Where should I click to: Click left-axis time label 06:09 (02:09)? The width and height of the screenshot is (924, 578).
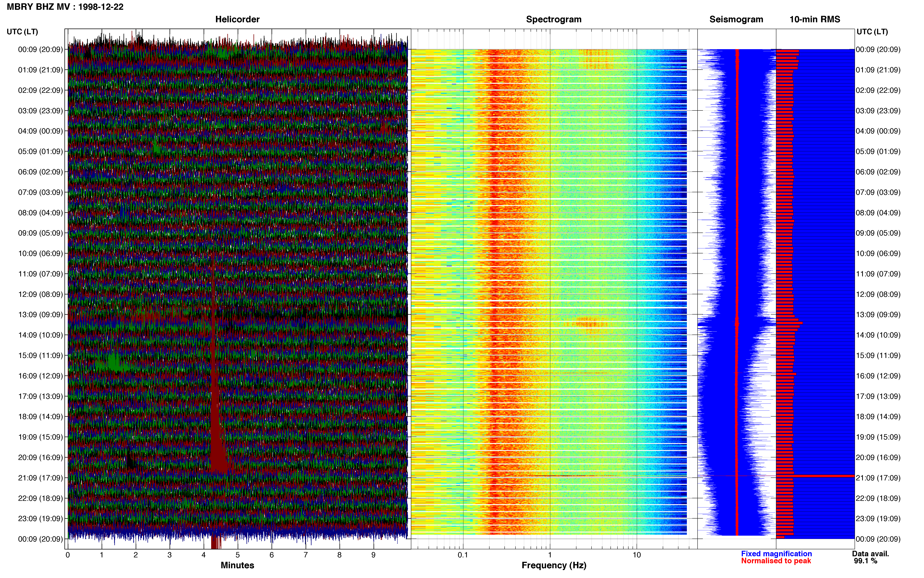[x=41, y=172]
